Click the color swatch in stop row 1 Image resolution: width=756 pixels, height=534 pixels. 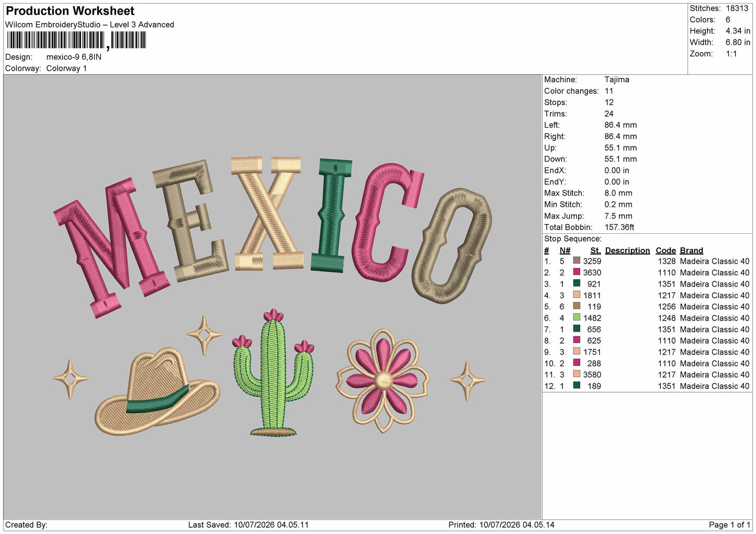click(x=577, y=260)
